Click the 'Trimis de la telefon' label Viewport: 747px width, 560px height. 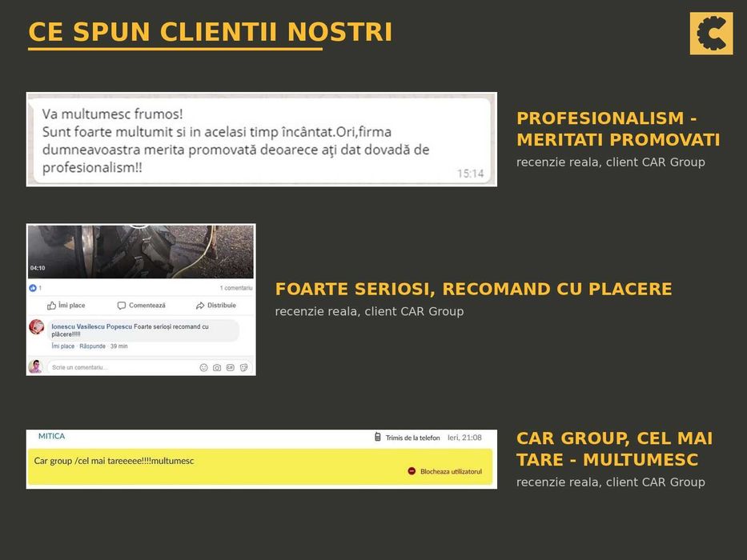click(x=412, y=438)
